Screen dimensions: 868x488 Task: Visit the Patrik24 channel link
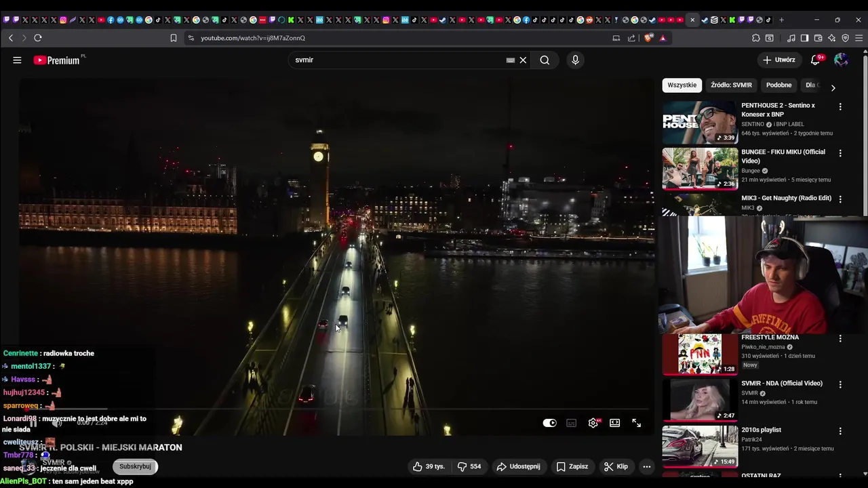[751, 439]
